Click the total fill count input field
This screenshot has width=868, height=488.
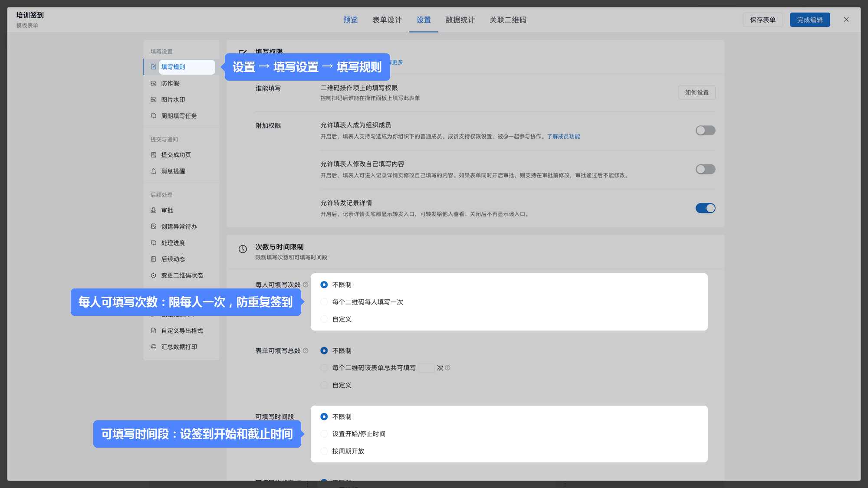pyautogui.click(x=427, y=368)
